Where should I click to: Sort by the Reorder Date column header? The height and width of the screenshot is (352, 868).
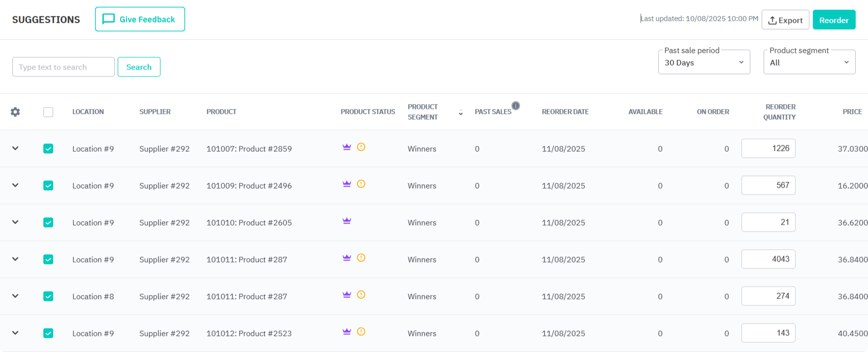point(565,112)
